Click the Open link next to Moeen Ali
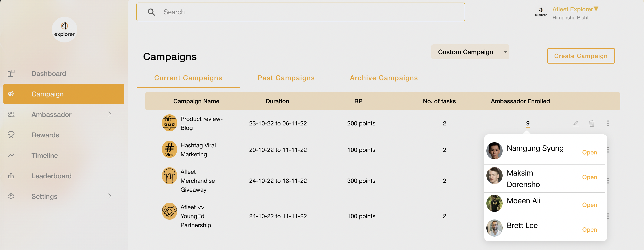644x250 pixels. pyautogui.click(x=589, y=205)
